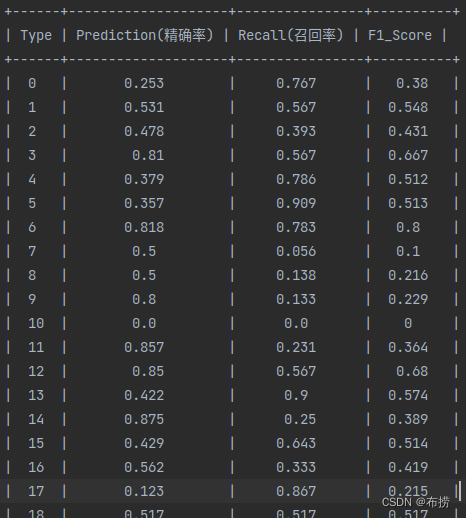Select the Type 11 row label
This screenshot has height=518, width=466.
click(36, 347)
